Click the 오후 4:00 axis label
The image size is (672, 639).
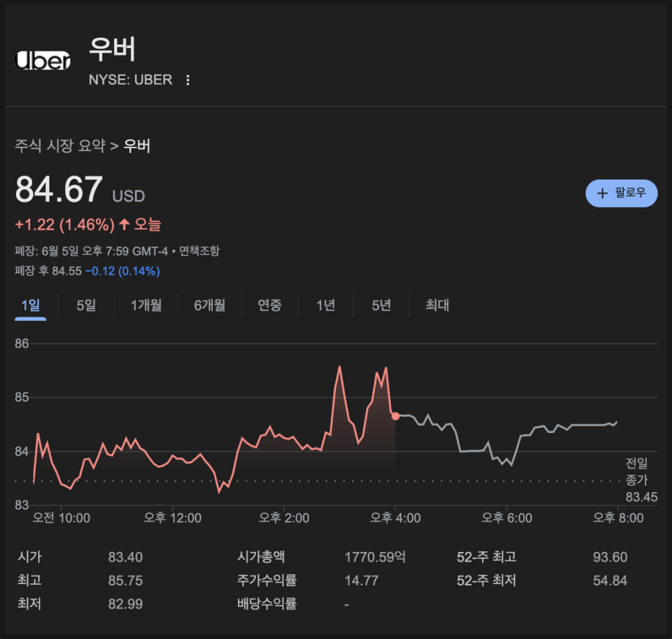[x=395, y=518]
